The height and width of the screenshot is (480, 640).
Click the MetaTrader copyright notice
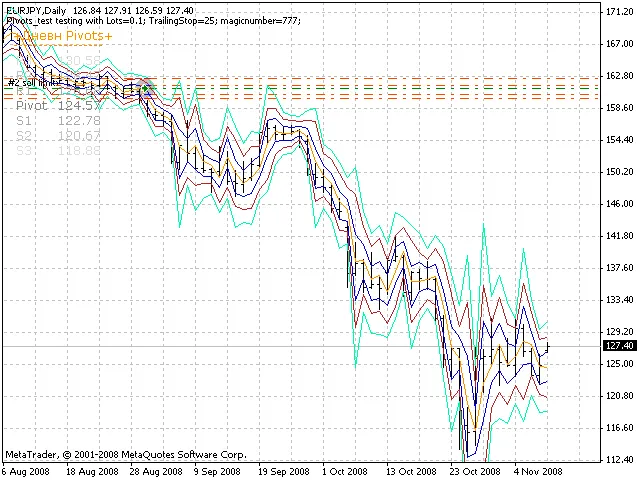(125, 454)
